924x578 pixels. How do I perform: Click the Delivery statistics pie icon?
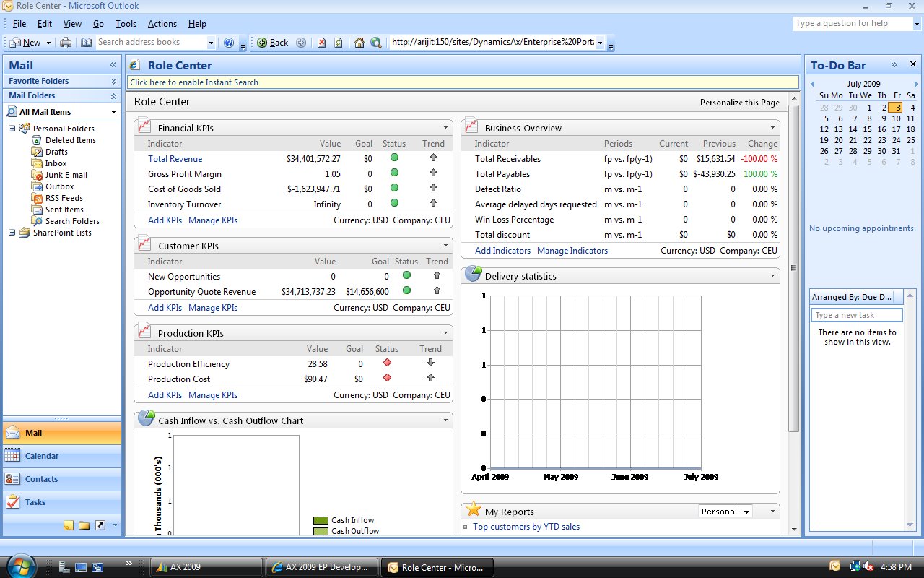click(473, 274)
